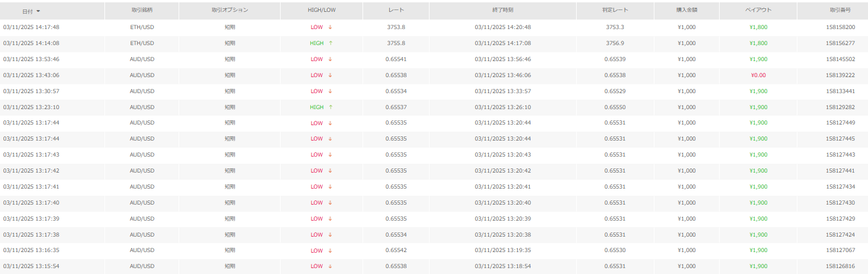Click the LOW arrow for trade 158126816
This screenshot has height=274, width=868.
[x=330, y=266]
